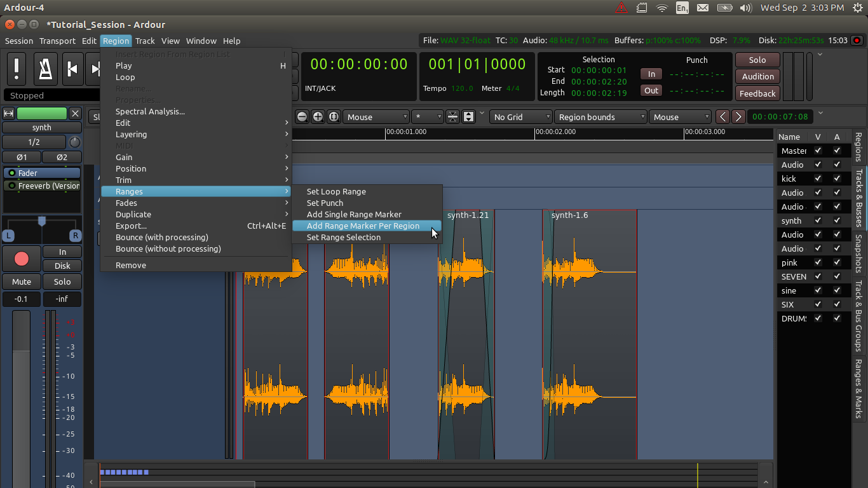This screenshot has height=488, width=868.
Task: Toggle synth track active checkbox
Action: click(x=837, y=220)
